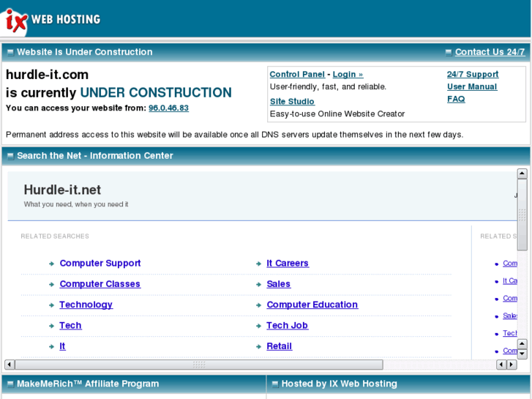Click the Hurdle-it.net heading

(x=62, y=190)
